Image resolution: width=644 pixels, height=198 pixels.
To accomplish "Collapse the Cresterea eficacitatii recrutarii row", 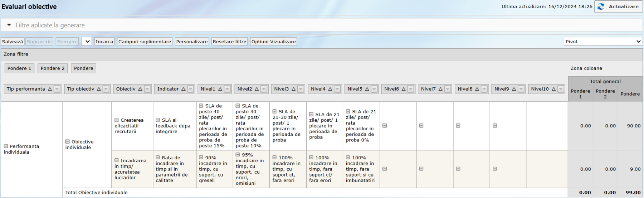I will click(x=117, y=120).
